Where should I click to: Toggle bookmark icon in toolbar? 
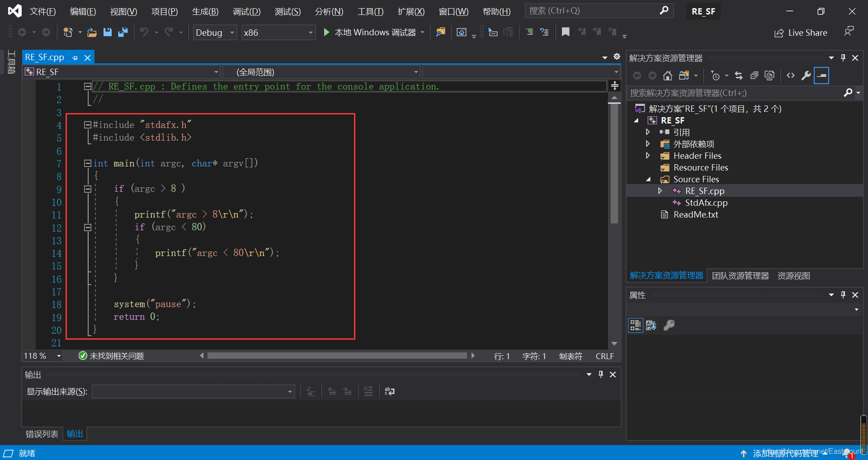click(566, 32)
